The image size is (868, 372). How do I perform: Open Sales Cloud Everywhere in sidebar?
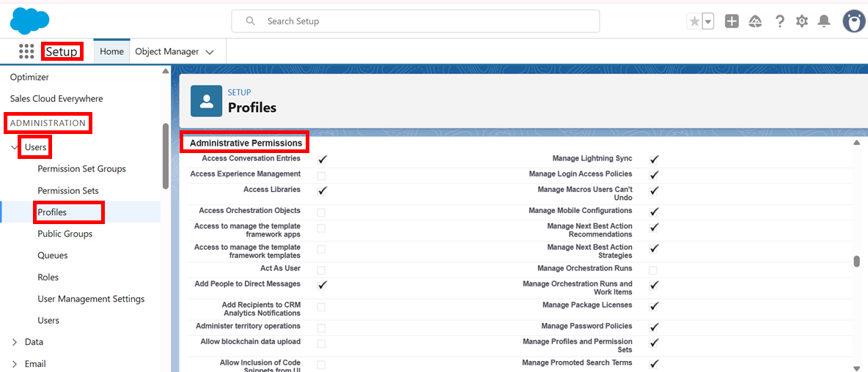[56, 98]
